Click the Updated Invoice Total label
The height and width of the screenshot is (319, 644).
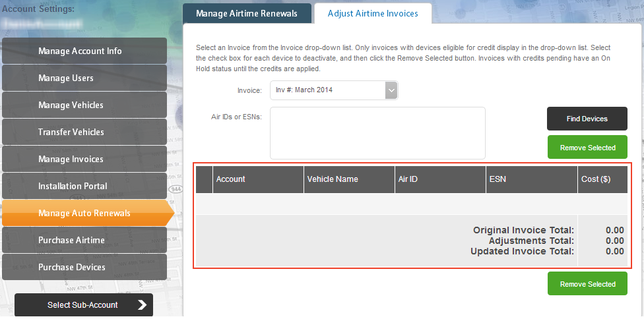click(522, 251)
